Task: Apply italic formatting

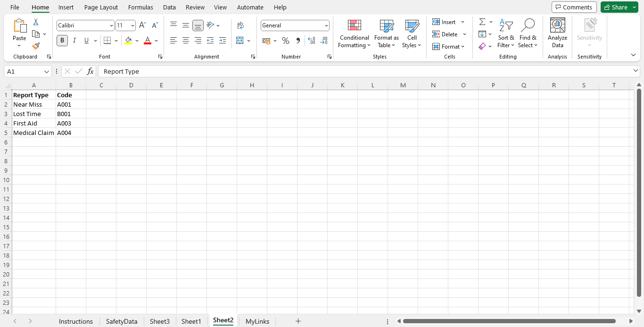Action: point(74,41)
